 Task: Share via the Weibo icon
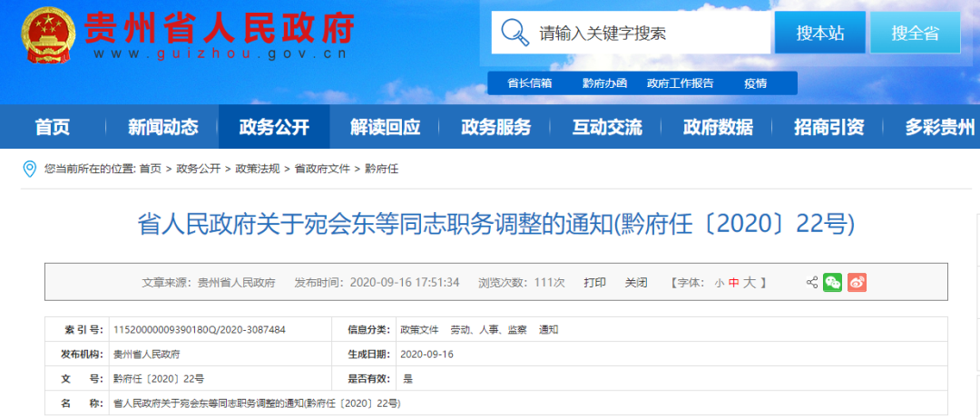pyautogui.click(x=857, y=282)
